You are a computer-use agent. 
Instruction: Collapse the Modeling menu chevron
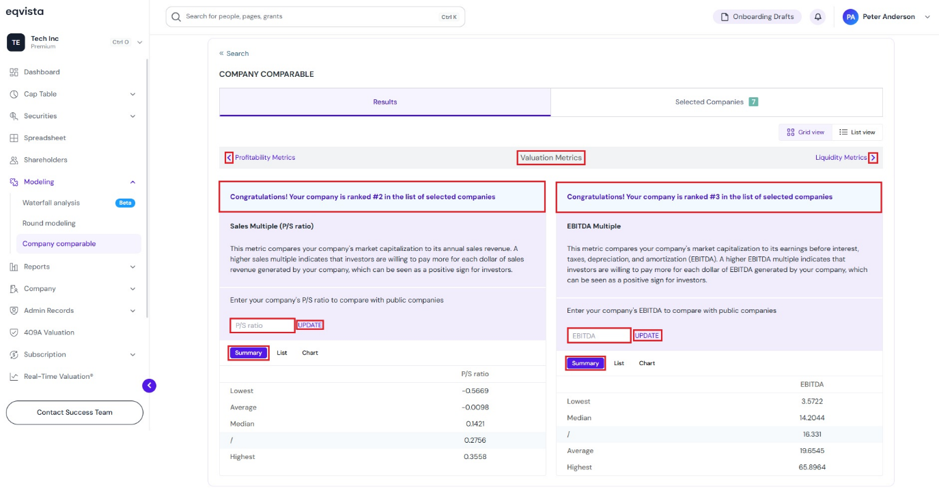pos(132,182)
